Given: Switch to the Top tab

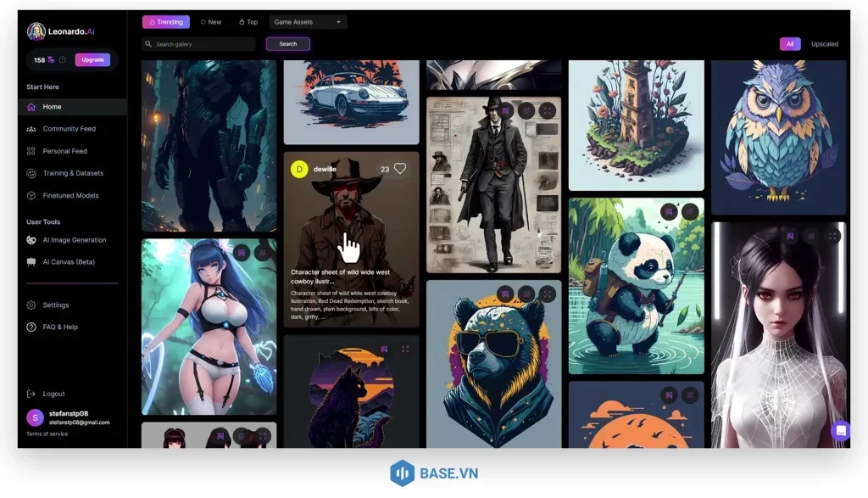Looking at the screenshot, I should 248,22.
